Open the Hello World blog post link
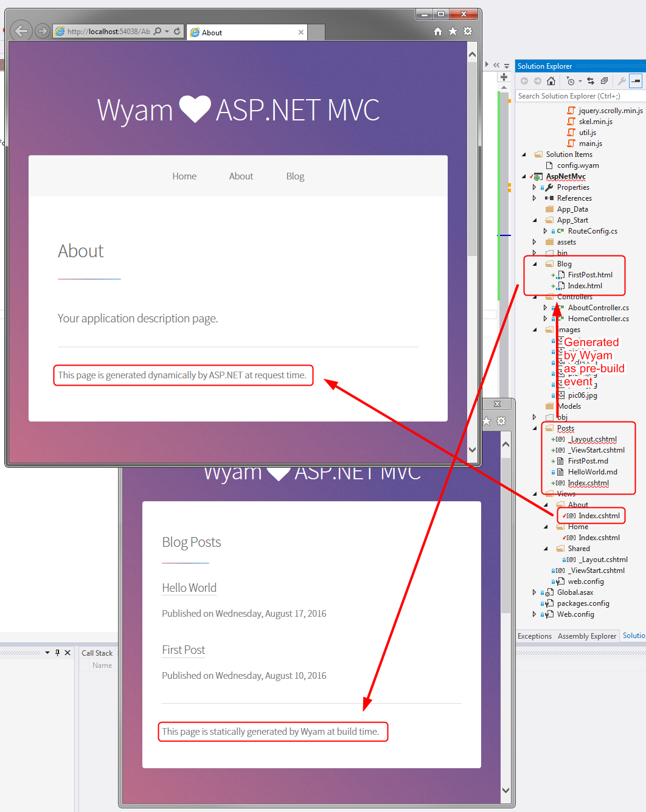 (189, 588)
